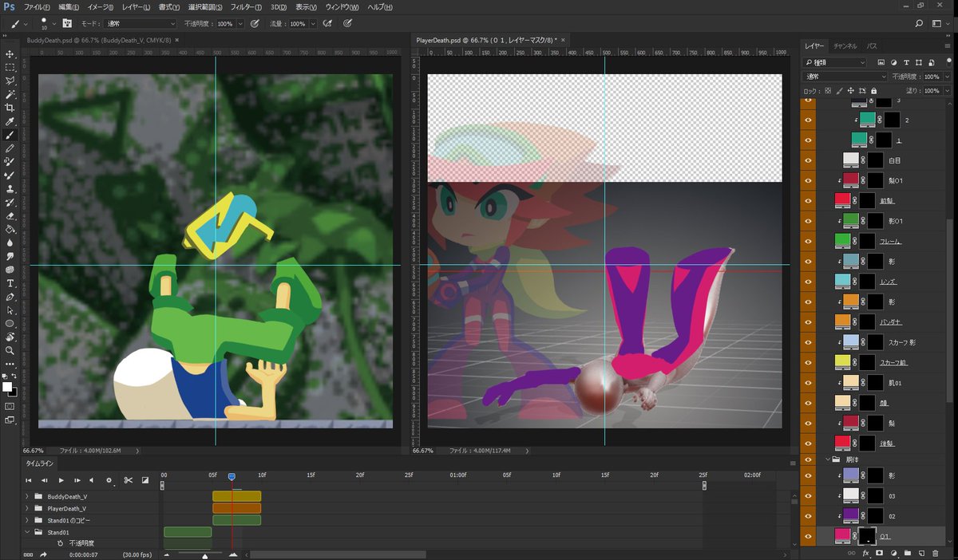Open the イメージ menu

pos(101,6)
